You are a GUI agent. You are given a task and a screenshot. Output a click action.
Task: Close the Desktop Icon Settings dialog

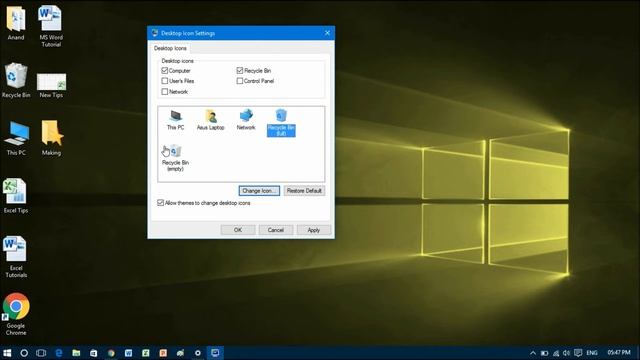(x=327, y=33)
